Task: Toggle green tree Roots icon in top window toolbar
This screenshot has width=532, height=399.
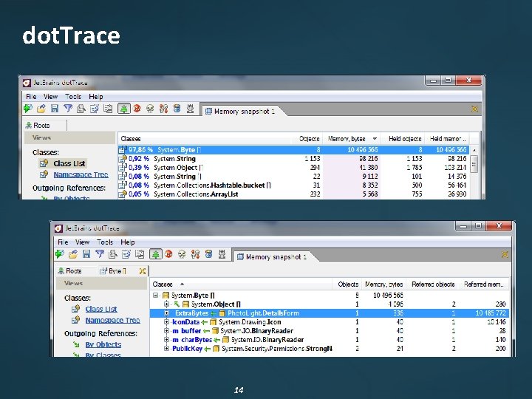Action: pyautogui.click(x=124, y=109)
